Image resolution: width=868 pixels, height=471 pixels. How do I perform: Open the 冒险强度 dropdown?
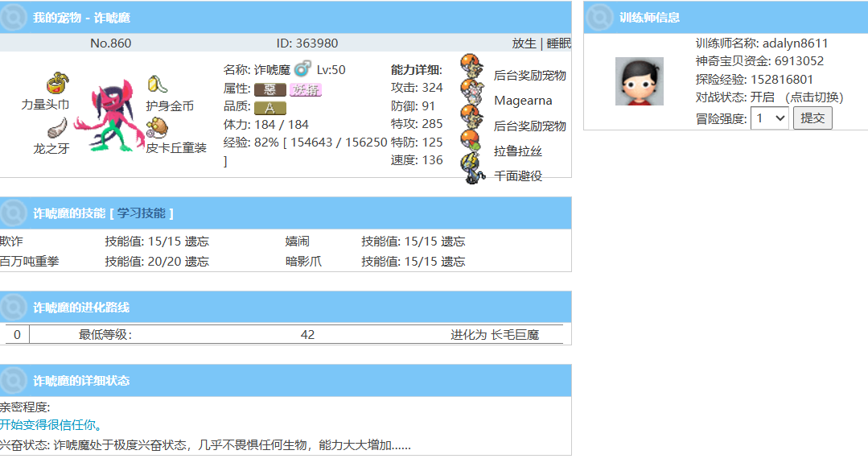click(769, 118)
